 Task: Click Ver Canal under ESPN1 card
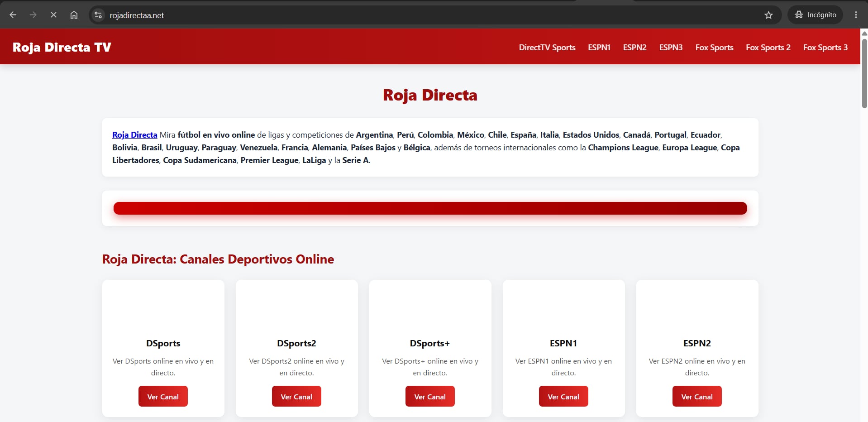pyautogui.click(x=563, y=396)
